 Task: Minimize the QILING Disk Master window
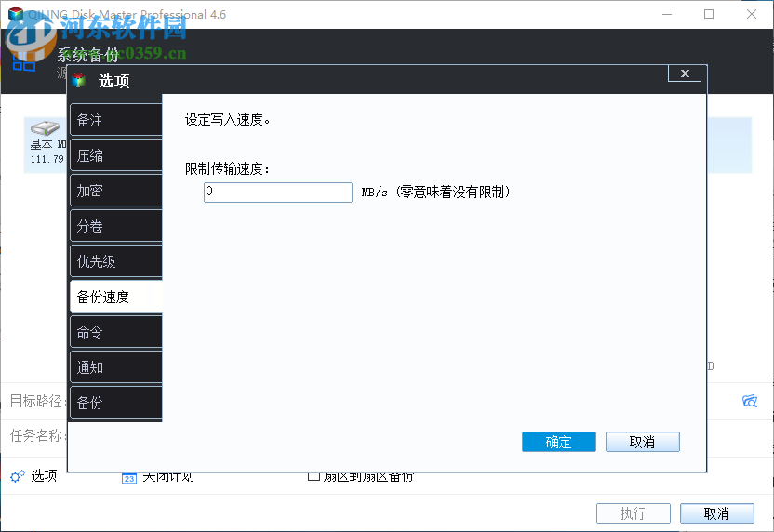click(667, 14)
